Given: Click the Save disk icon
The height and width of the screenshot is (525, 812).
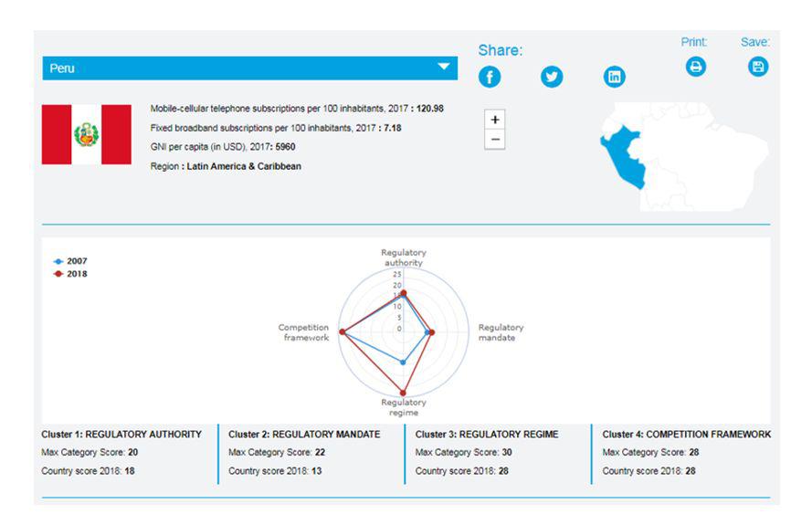Looking at the screenshot, I should tap(758, 67).
